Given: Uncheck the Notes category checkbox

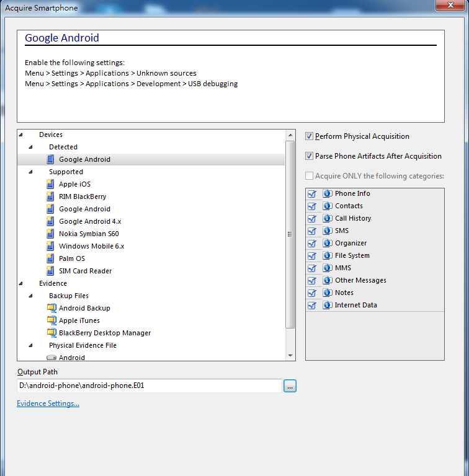Looking at the screenshot, I should pos(312,293).
